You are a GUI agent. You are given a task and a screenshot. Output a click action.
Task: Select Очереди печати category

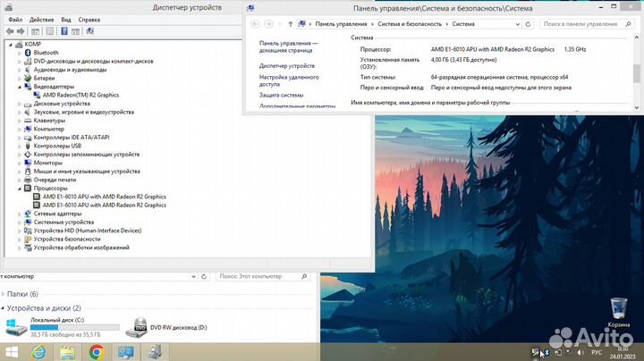tap(55, 180)
